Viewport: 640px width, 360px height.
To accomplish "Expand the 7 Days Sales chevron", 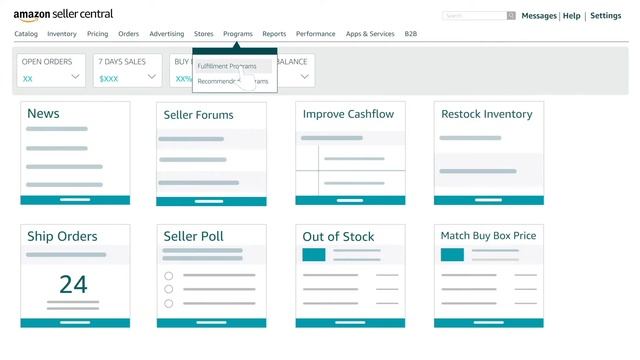I will point(152,76).
